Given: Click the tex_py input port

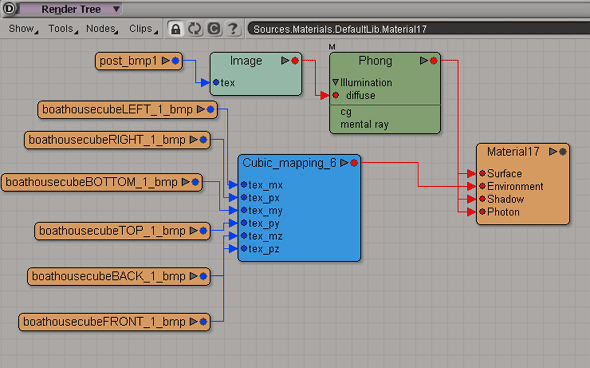Looking at the screenshot, I should point(244,223).
